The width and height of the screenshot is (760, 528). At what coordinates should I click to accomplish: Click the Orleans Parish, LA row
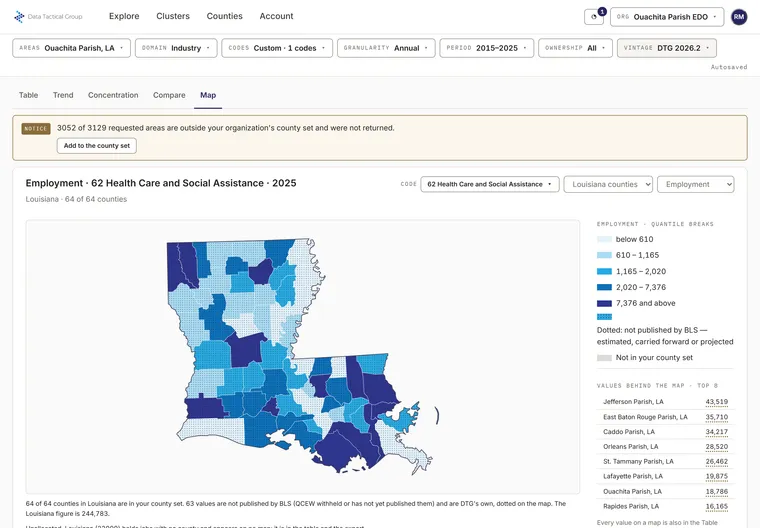pos(665,447)
